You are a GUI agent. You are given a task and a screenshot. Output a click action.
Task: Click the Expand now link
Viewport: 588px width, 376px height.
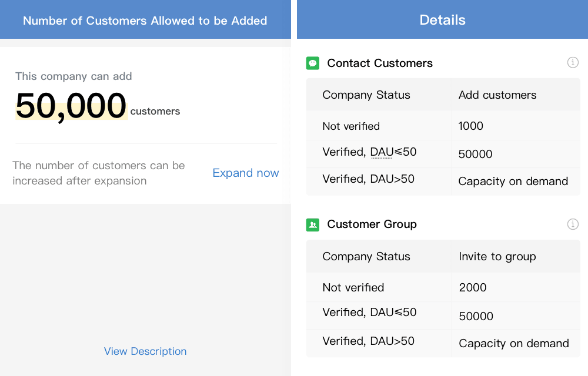click(x=246, y=173)
